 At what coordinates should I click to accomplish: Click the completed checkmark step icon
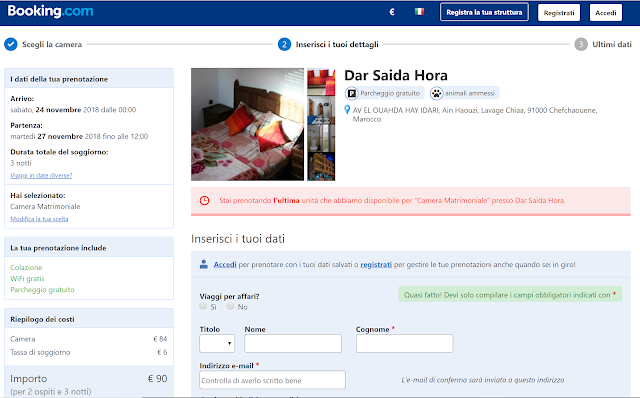(11, 44)
